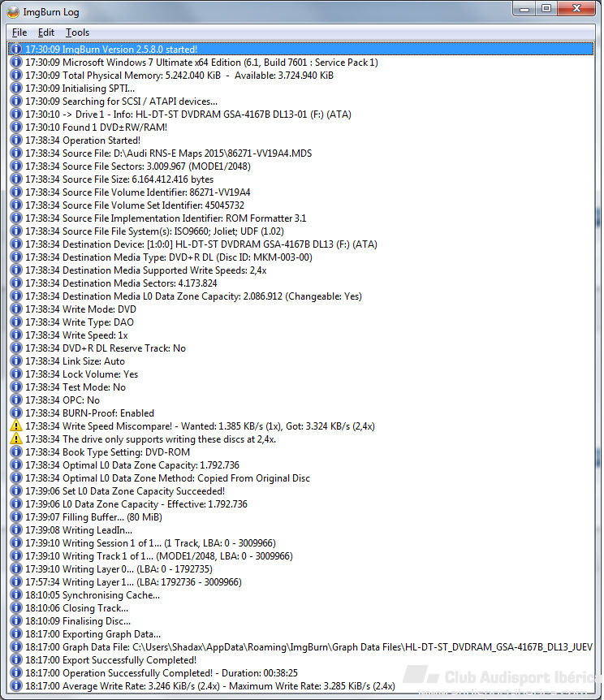Click info icon beside 'Book Type Setting: DVD-ROM' row
The width and height of the screenshot is (604, 700).
pyautogui.click(x=16, y=452)
